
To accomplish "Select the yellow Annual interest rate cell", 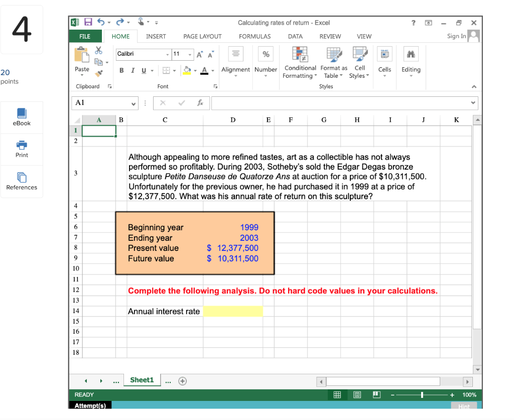I will pos(232,311).
